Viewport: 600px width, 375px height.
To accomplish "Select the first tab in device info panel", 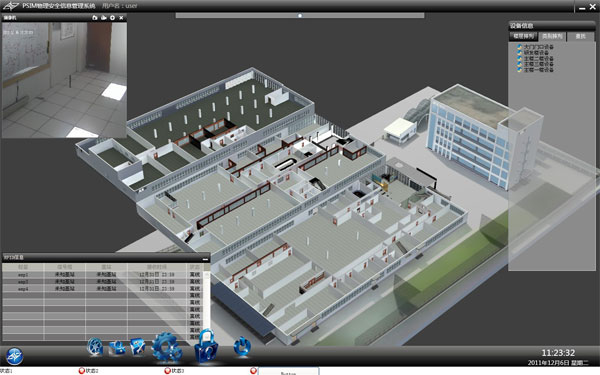I will [523, 36].
